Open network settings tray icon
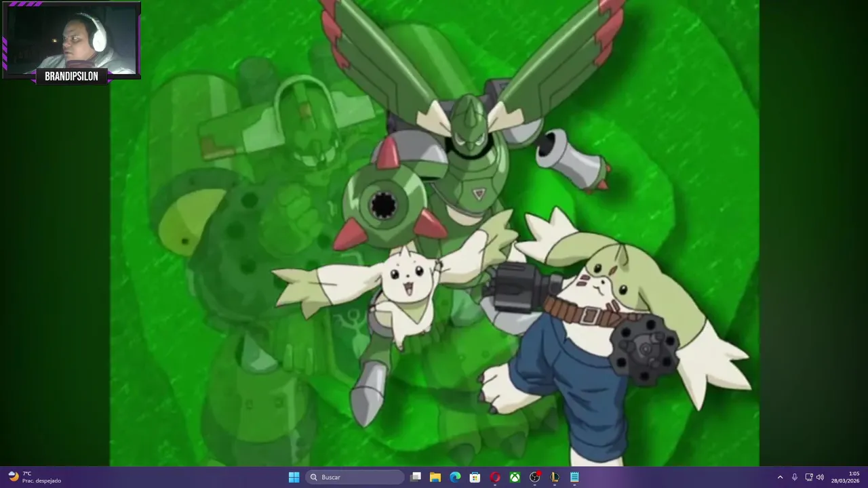Screen dimensions: 868x488 [x=808, y=477]
